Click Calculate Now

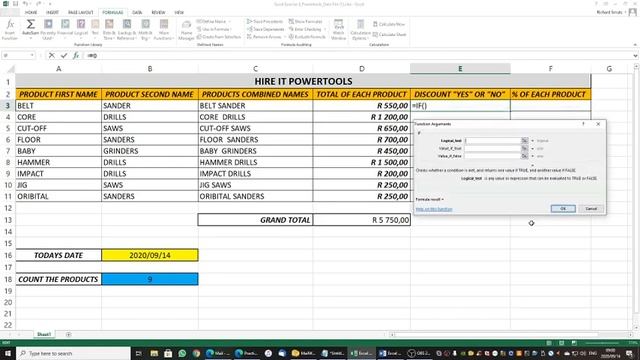389,24
